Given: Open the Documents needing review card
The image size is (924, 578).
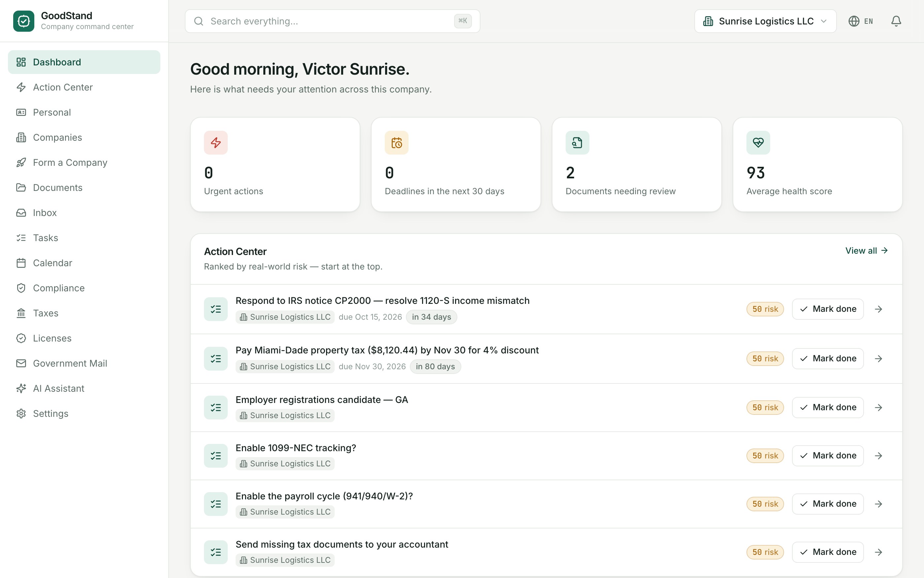Looking at the screenshot, I should (637, 164).
